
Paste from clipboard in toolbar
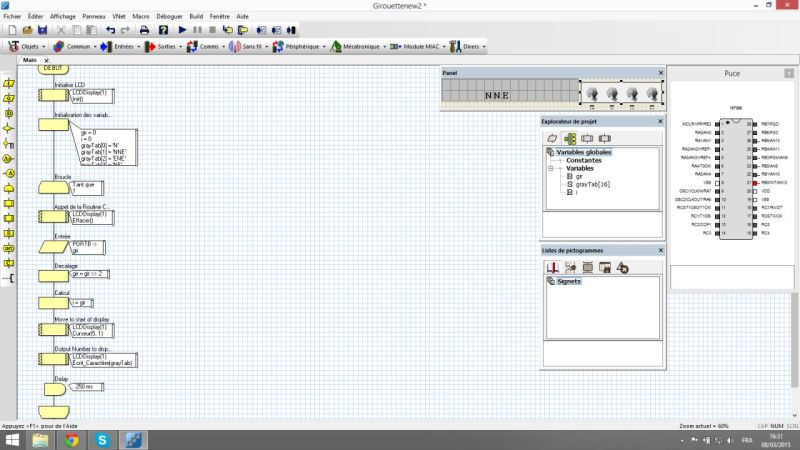click(92, 31)
